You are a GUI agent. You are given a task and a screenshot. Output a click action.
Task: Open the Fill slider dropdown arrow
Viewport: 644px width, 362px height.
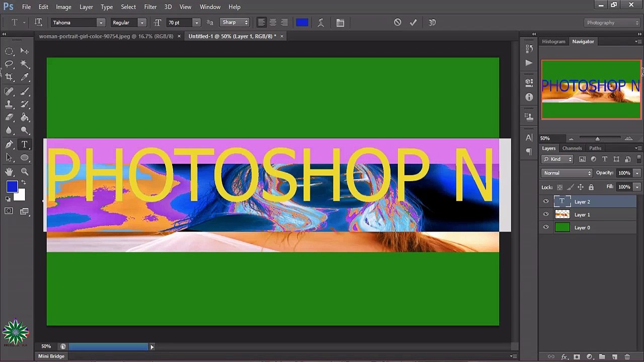(x=637, y=187)
